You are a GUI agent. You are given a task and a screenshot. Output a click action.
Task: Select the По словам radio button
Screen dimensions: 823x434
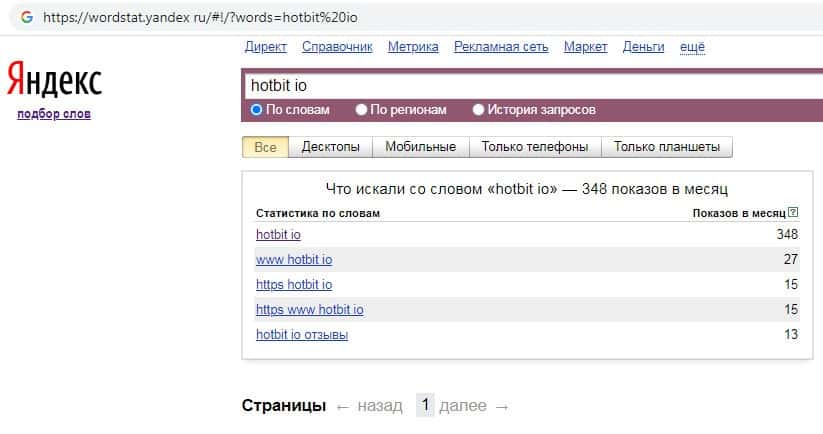coord(257,110)
